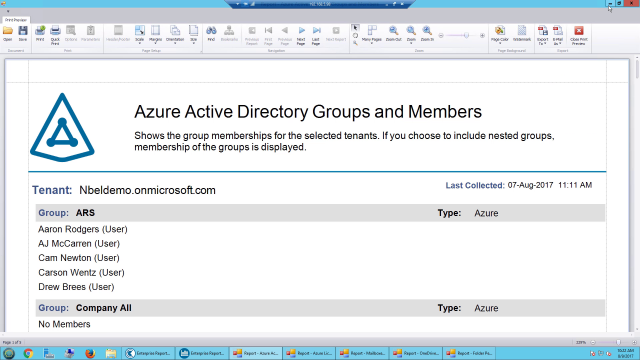Click member Carson Wentz (User)

point(81,273)
